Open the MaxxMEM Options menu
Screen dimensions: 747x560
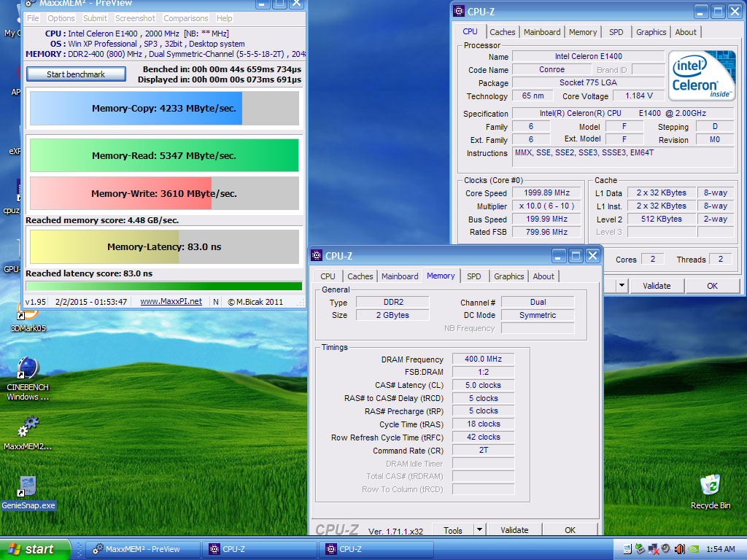tap(61, 18)
